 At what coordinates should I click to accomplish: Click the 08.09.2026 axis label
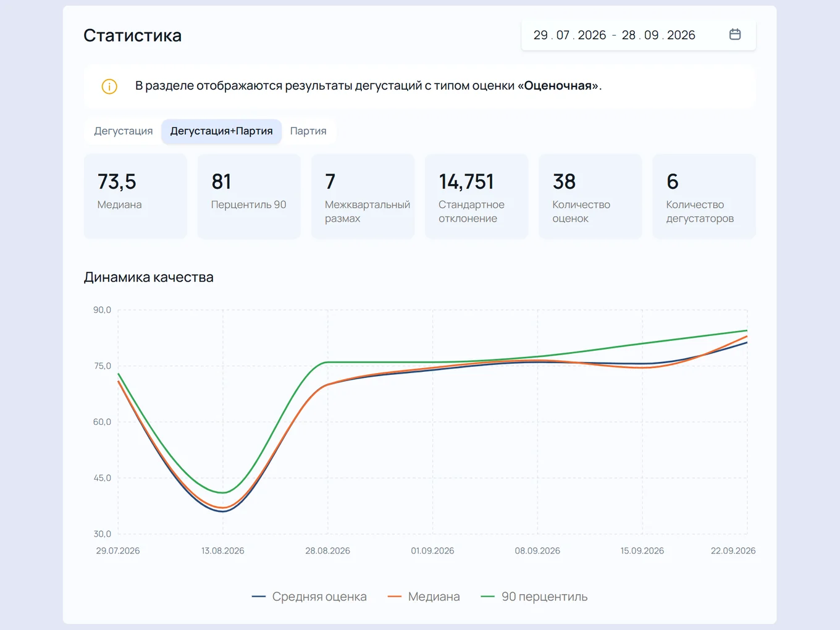537,551
